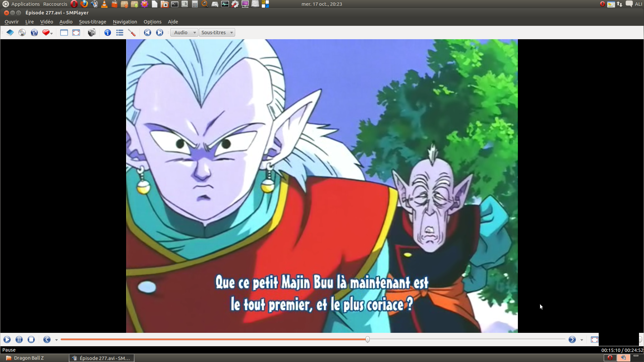This screenshot has width=644, height=362.
Task: Show file information with the blue info icon
Action: pos(108,33)
